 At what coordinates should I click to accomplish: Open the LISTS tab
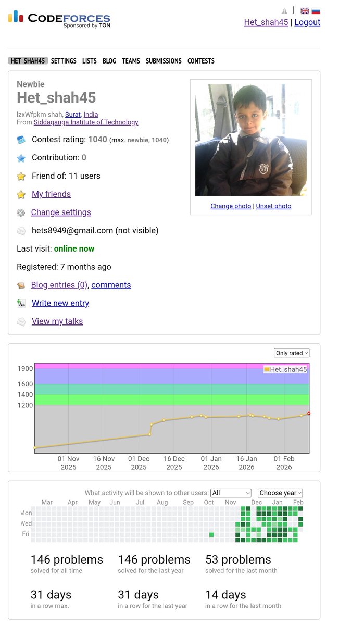click(90, 61)
